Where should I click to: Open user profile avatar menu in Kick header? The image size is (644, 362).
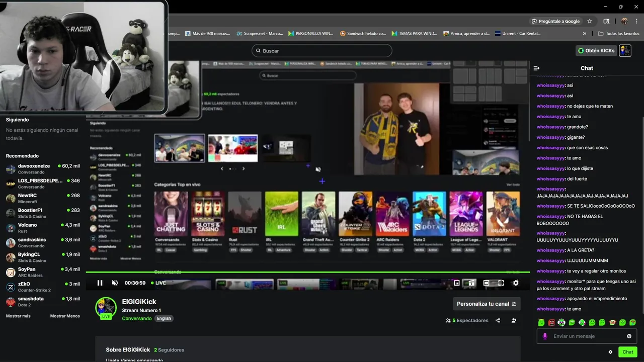(x=625, y=51)
